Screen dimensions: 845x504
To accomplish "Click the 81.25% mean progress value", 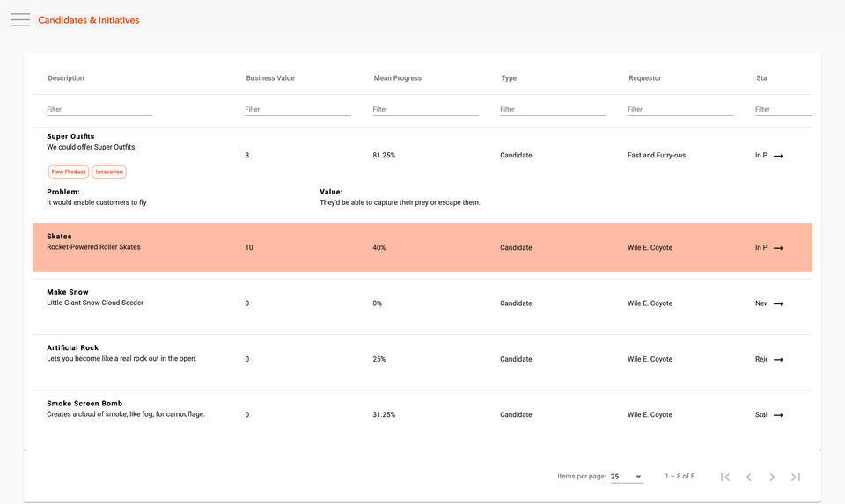I will [x=384, y=155].
